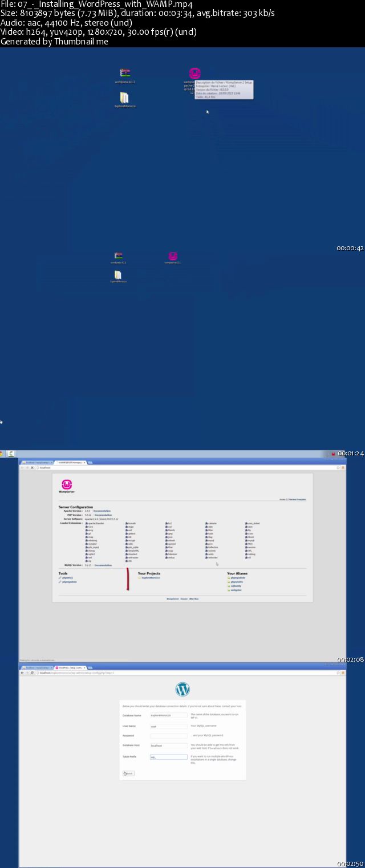365x868 pixels.
Task: Click Donate footer link
Action: tap(184, 599)
